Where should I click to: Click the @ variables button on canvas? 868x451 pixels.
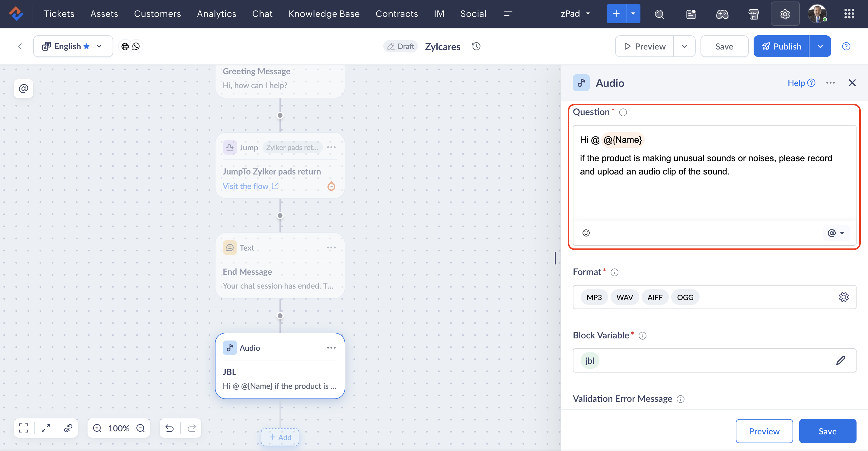23,89
